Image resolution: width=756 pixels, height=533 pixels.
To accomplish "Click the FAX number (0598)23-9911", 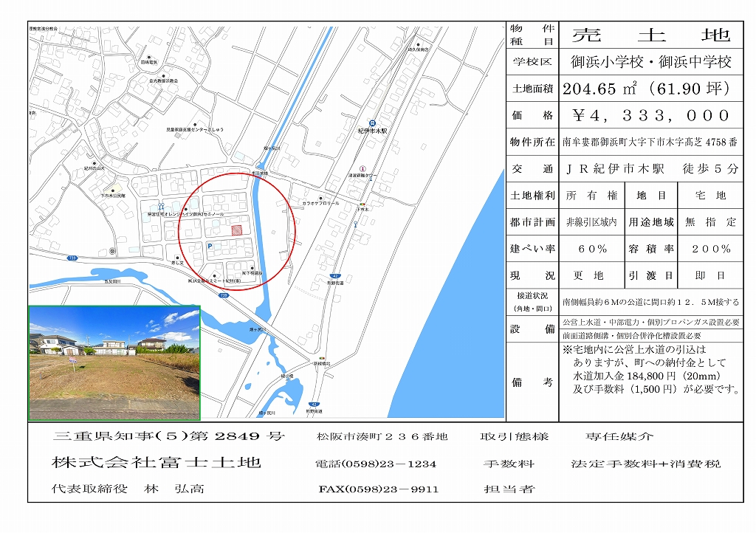I will click(x=379, y=489).
